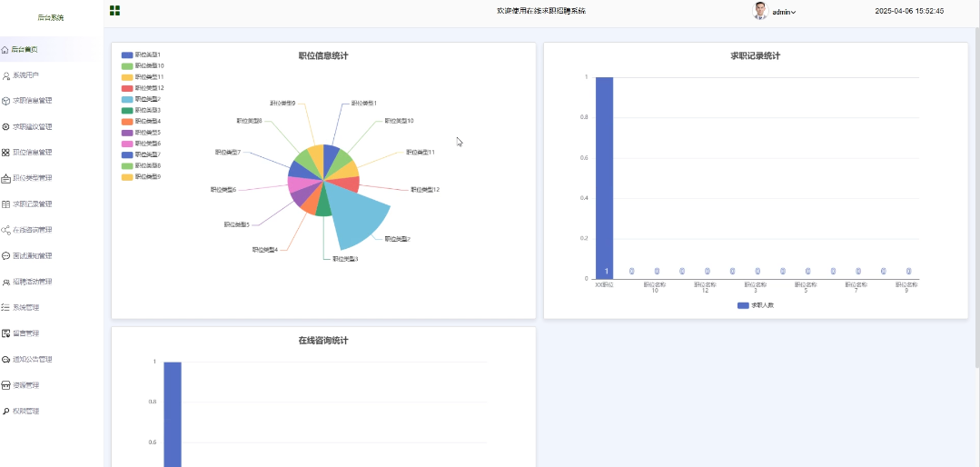Click the XX职位 axis label
Image resolution: width=980 pixels, height=467 pixels.
coord(604,284)
